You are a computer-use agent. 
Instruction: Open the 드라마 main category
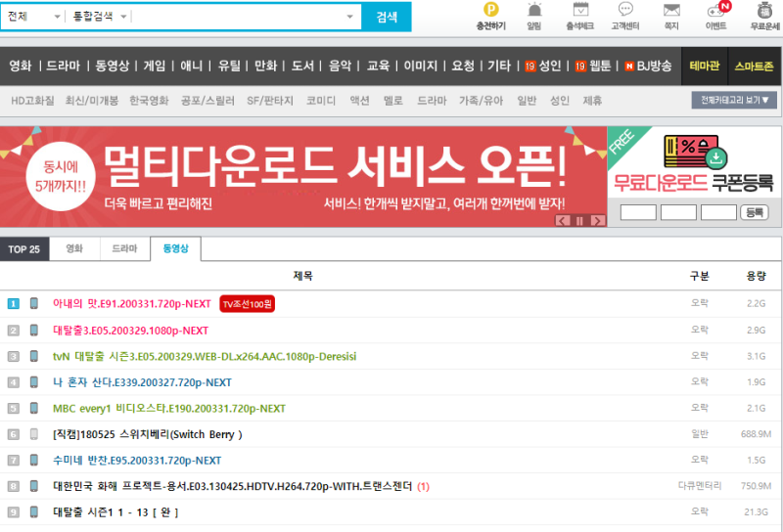[63, 66]
